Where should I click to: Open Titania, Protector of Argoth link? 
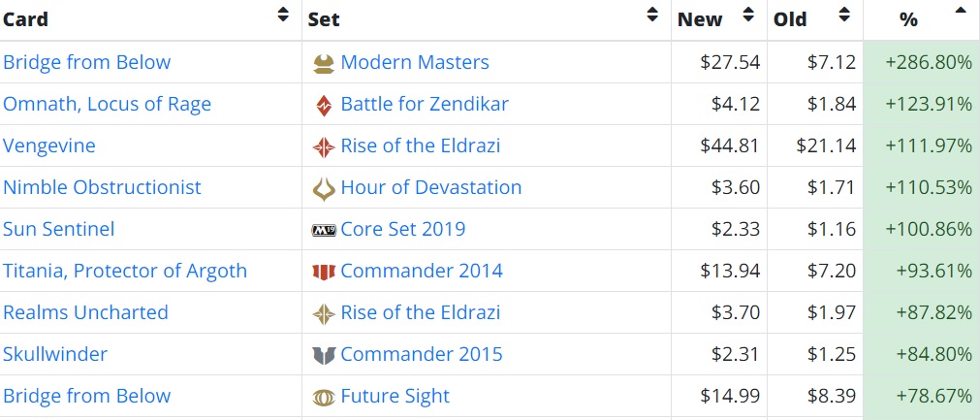(x=125, y=271)
